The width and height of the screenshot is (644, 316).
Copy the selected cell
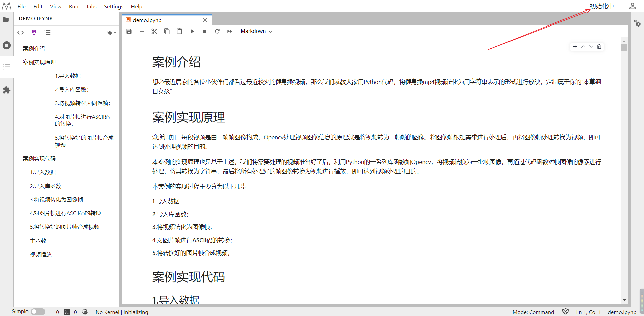tap(167, 31)
